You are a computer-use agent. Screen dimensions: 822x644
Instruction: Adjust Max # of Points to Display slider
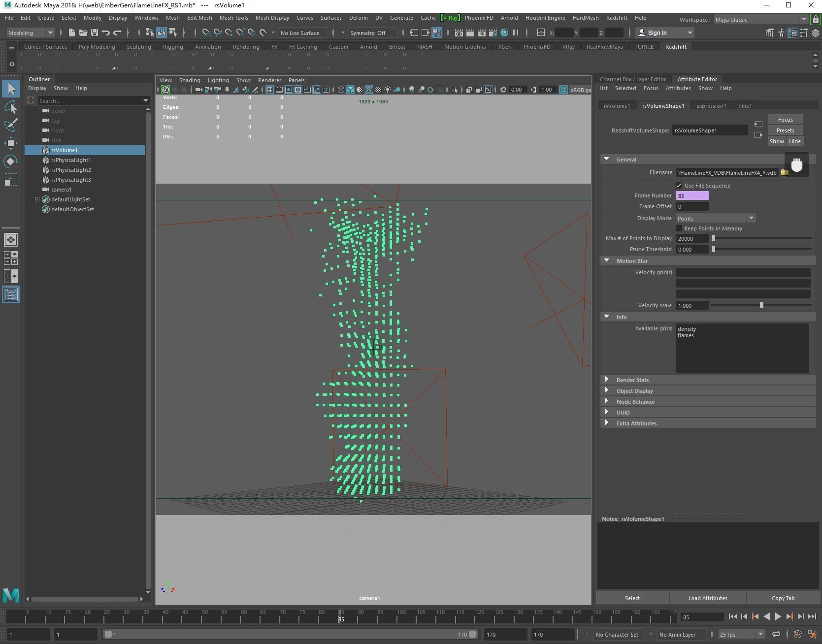pos(713,238)
